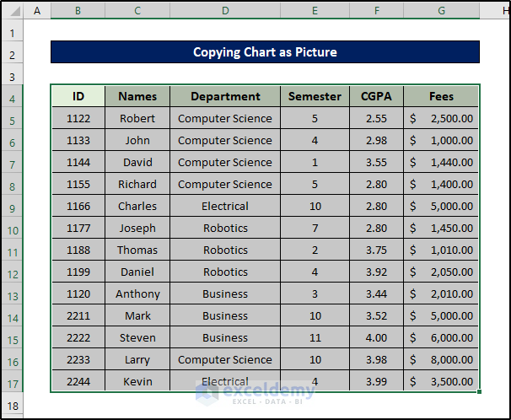Select Larry's fee cell showing 8,000.00
Image resolution: width=511 pixels, height=420 pixels.
pyautogui.click(x=441, y=360)
